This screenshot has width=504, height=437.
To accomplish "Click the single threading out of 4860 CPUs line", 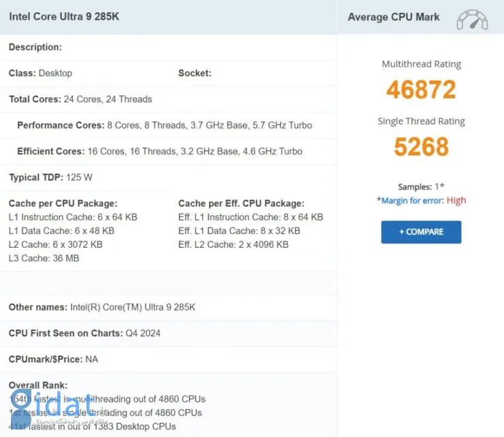I will click(106, 412).
